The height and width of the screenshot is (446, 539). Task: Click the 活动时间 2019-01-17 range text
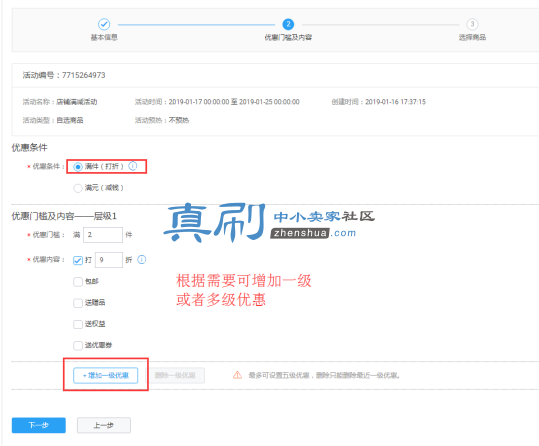[x=217, y=102]
